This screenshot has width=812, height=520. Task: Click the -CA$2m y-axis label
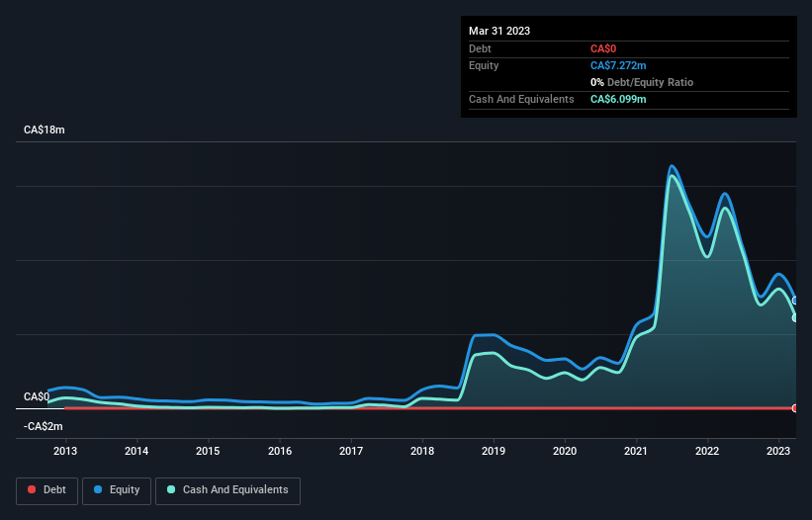43,426
